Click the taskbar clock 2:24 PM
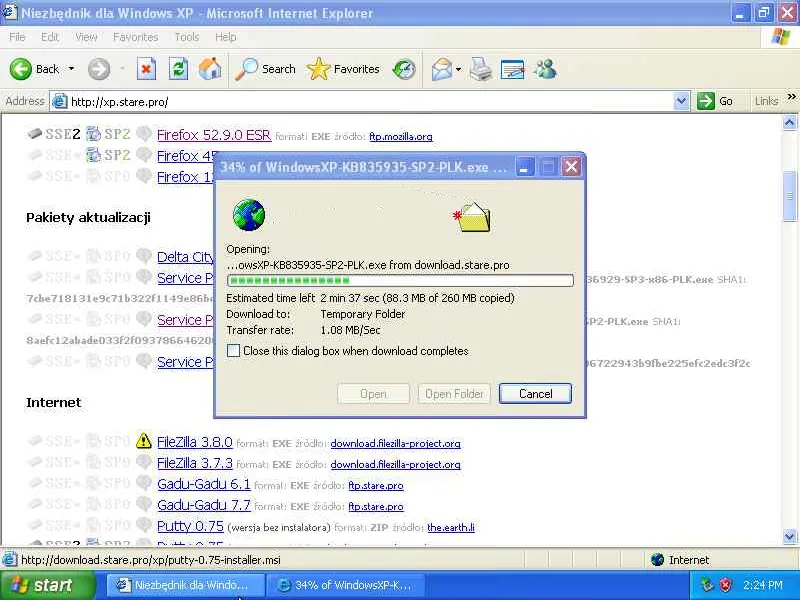This screenshot has height=600, width=800. click(763, 585)
